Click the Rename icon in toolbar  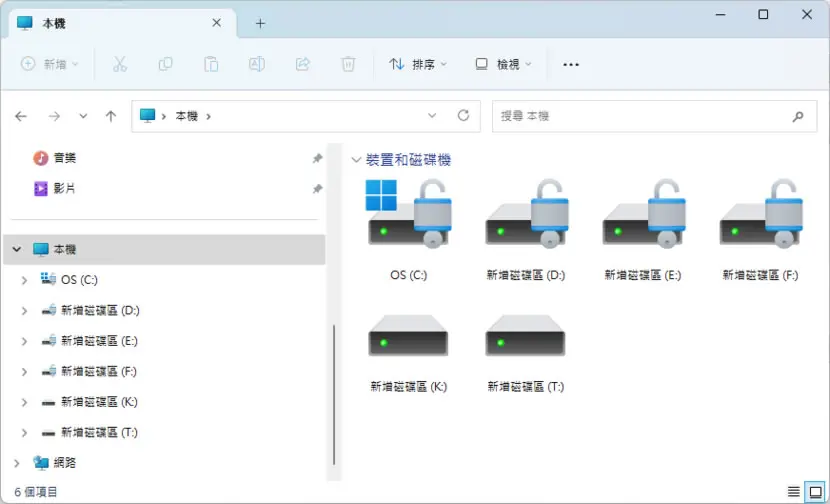point(257,64)
